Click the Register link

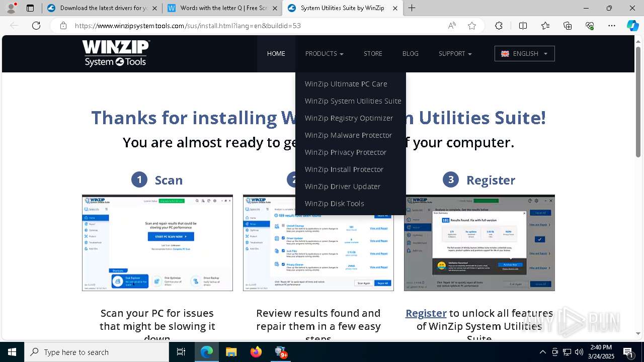(426, 313)
